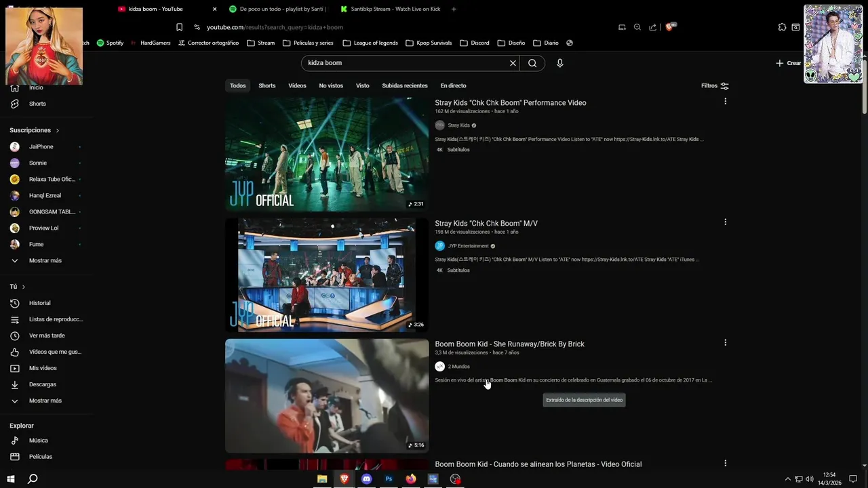Image resolution: width=868 pixels, height=488 pixels.
Task: Open the Sonnie subscription channel
Action: [x=38, y=163]
